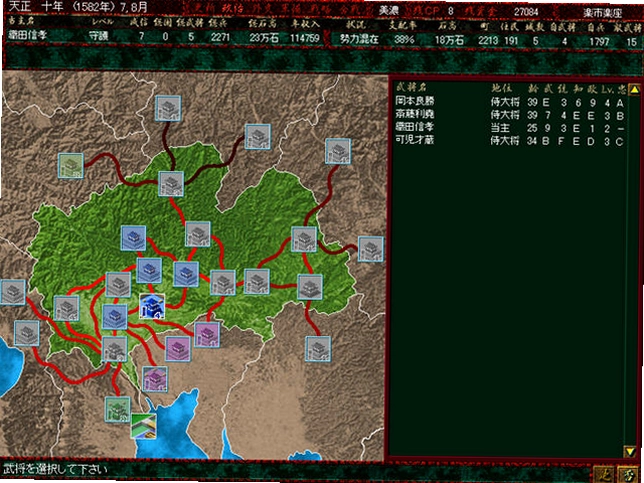
Task: Open the 政治 menu in the top bar
Action: [233, 8]
